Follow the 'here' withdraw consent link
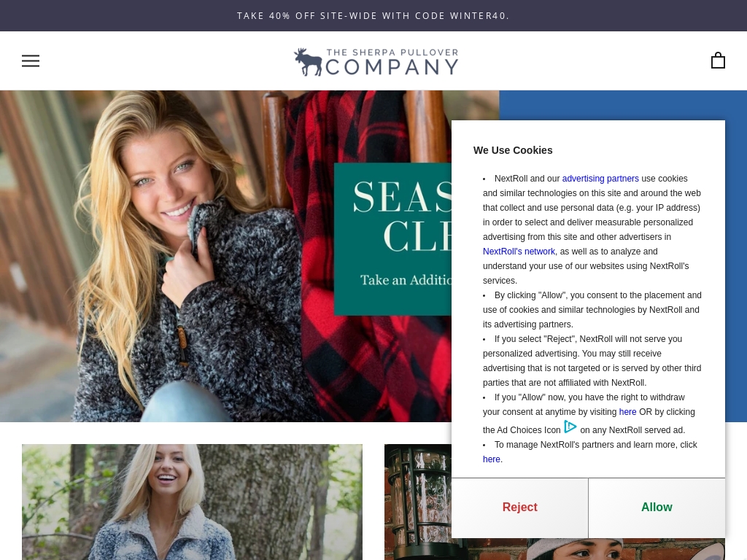Viewport: 747px width, 560px height. (x=627, y=412)
